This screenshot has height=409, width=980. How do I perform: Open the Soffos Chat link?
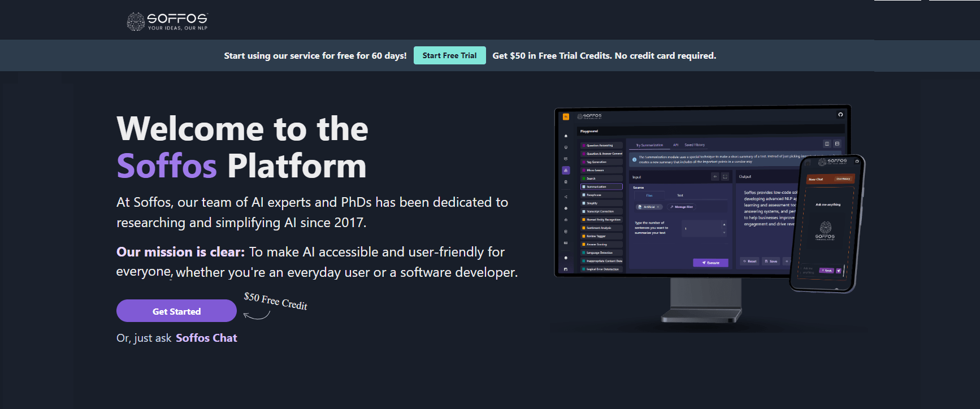tap(206, 338)
